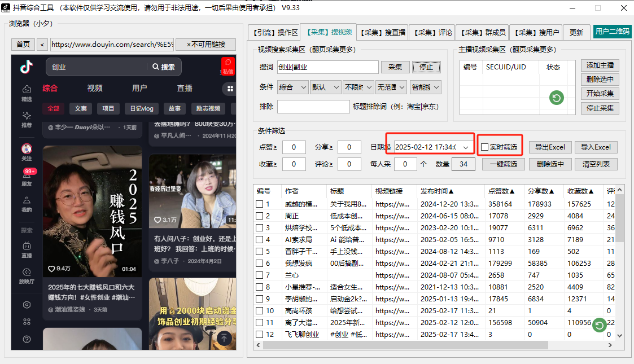The image size is (634, 364).
Task: Enable the 实时筛选 checkbox
Action: click(484, 147)
